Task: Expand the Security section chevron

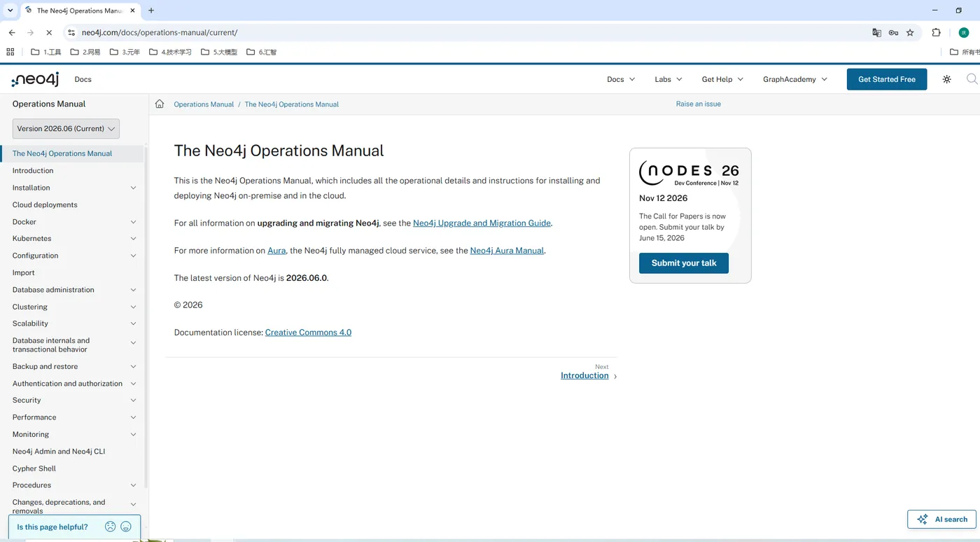Action: pyautogui.click(x=134, y=401)
